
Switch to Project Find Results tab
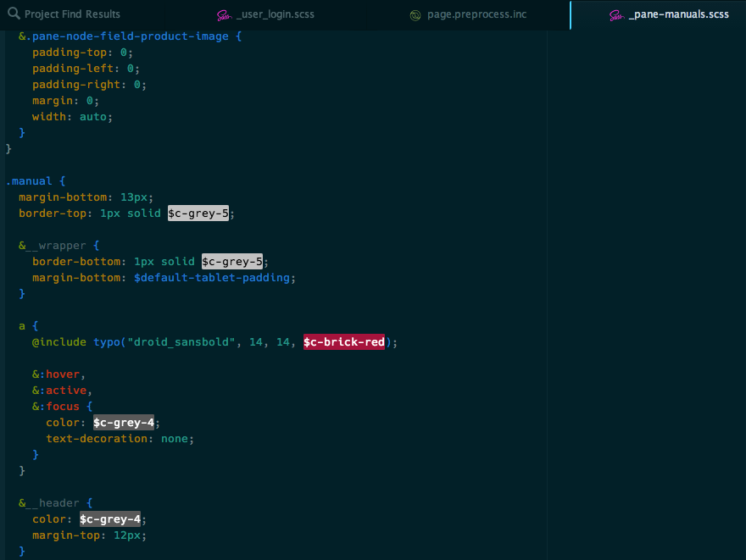72,14
